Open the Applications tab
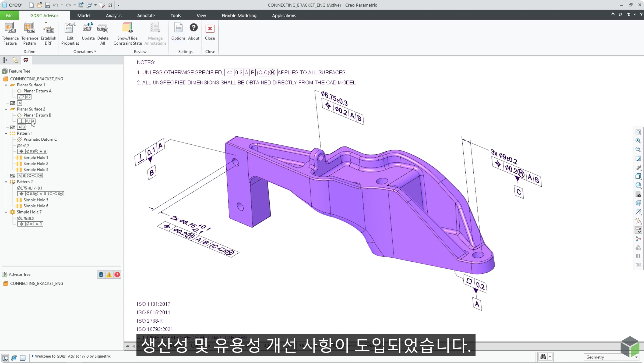The width and height of the screenshot is (644, 363). tap(284, 15)
